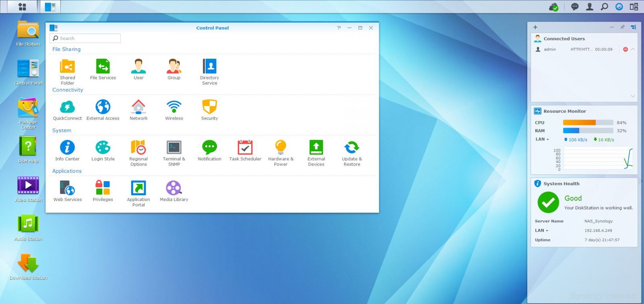Expand the LAN dropdown in System Health
The height and width of the screenshot is (304, 644).
pos(541,231)
